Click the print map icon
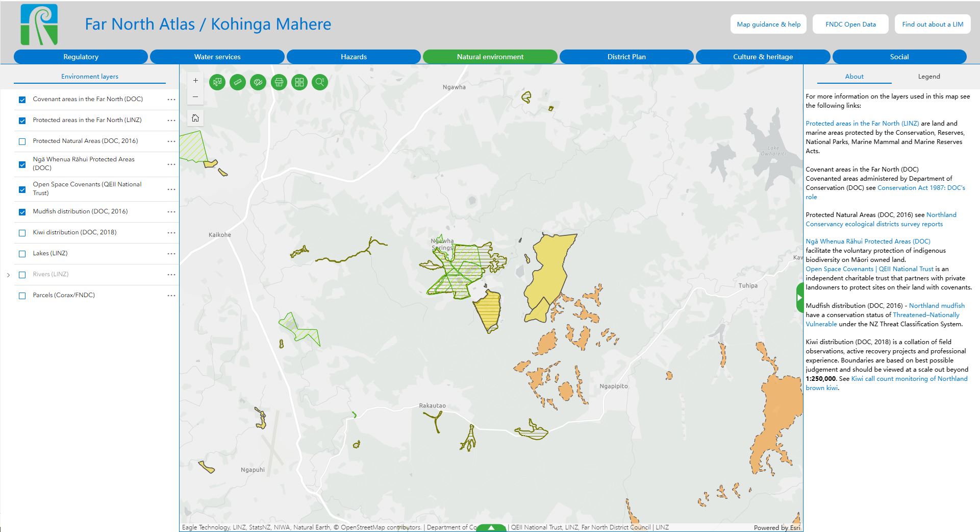 (x=279, y=82)
